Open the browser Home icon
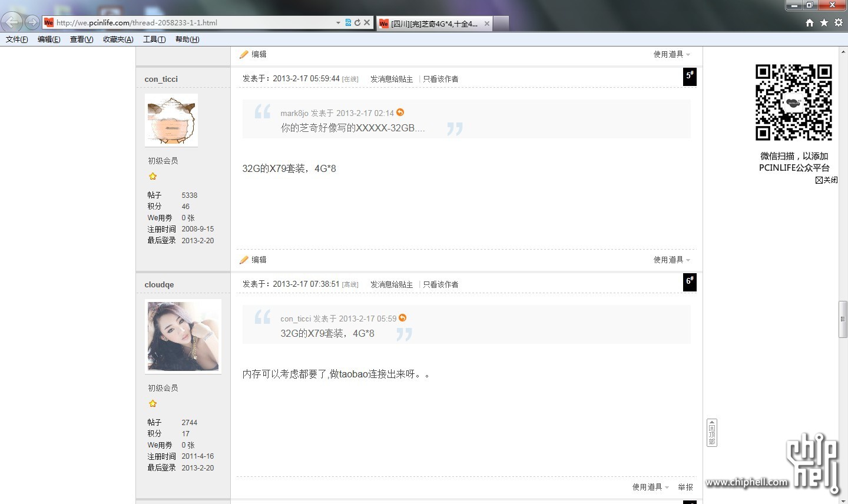The height and width of the screenshot is (504, 848). (810, 22)
